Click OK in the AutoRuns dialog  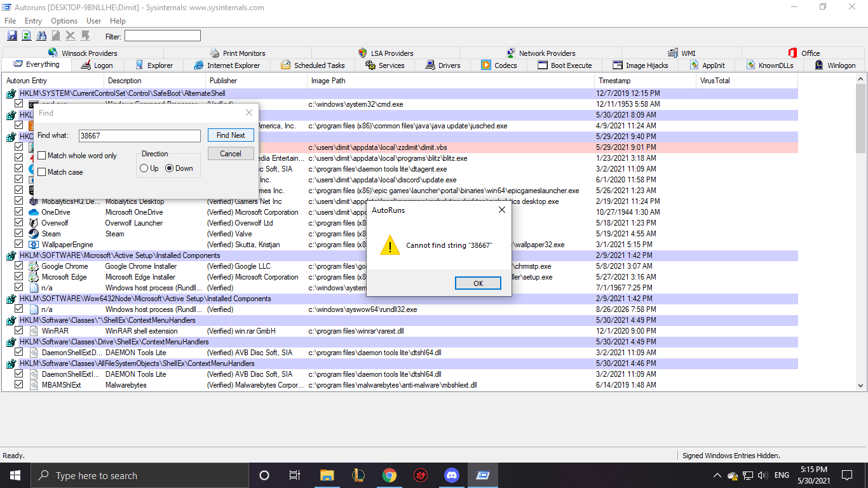(478, 283)
